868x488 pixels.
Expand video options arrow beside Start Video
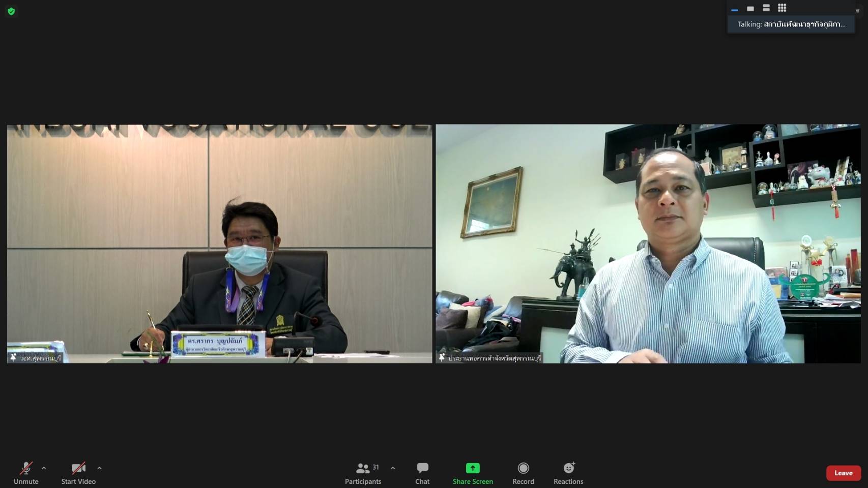99,468
